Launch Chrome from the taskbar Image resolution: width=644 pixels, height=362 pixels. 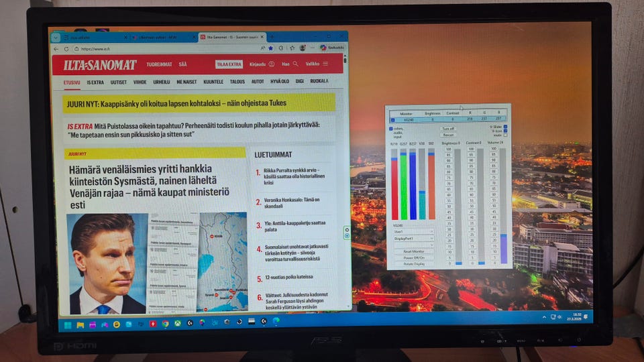(165, 324)
